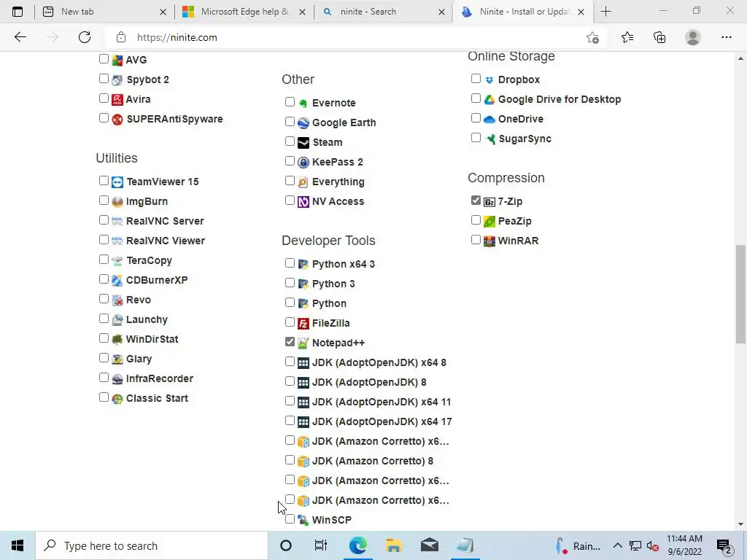
Task: Click the Launchy label
Action: pyautogui.click(x=147, y=319)
